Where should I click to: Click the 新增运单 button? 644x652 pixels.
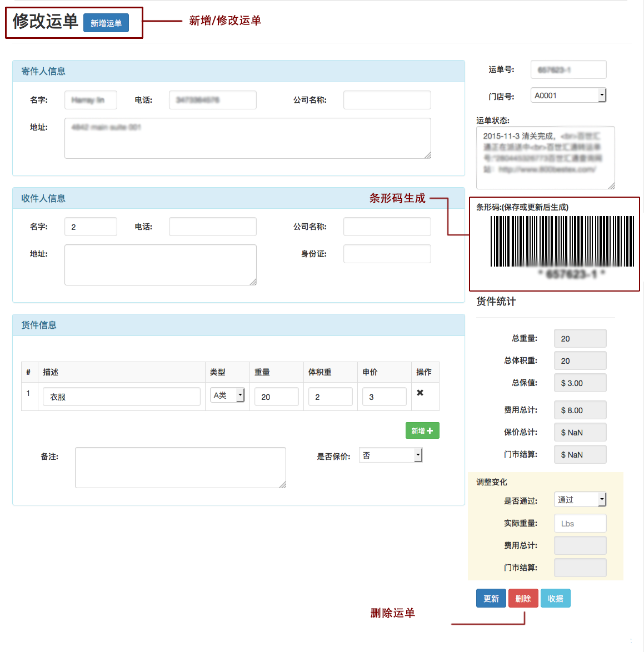(106, 23)
